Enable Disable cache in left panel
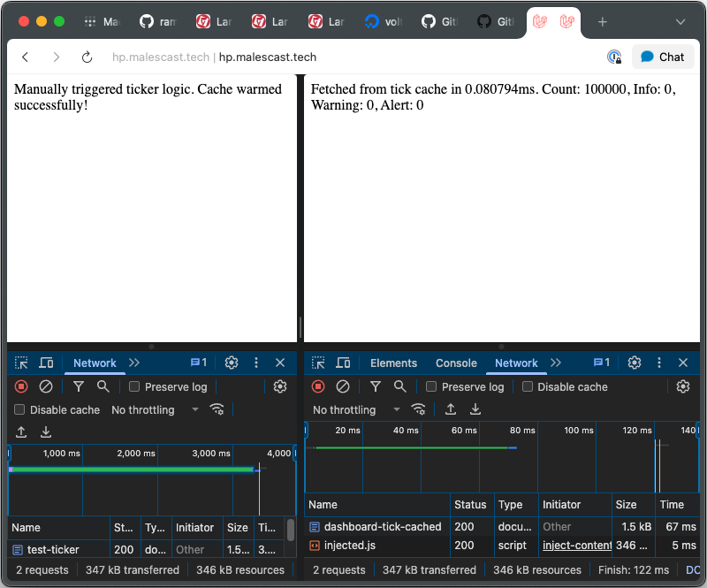This screenshot has width=707, height=588. coord(19,409)
